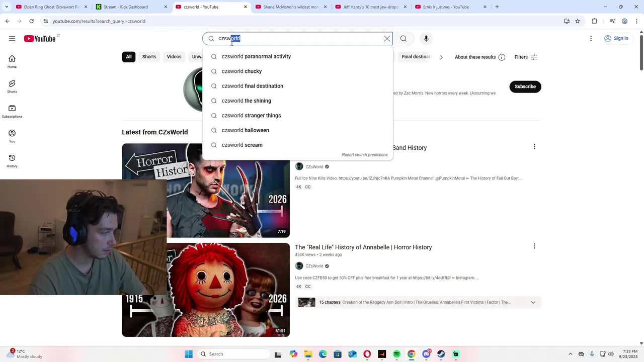Open the YouTube guide hamburger menu
Screen dimensions: 644x362
click(12, 39)
